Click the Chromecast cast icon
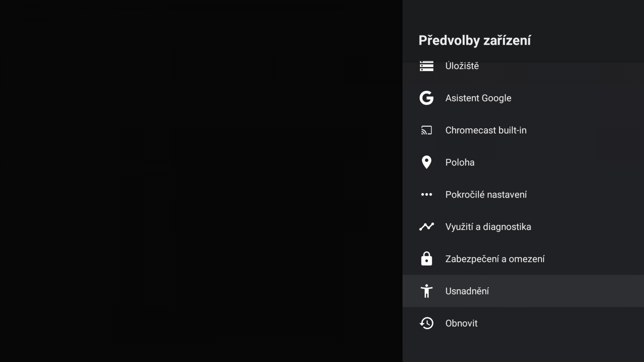The height and width of the screenshot is (362, 644). pyautogui.click(x=426, y=130)
